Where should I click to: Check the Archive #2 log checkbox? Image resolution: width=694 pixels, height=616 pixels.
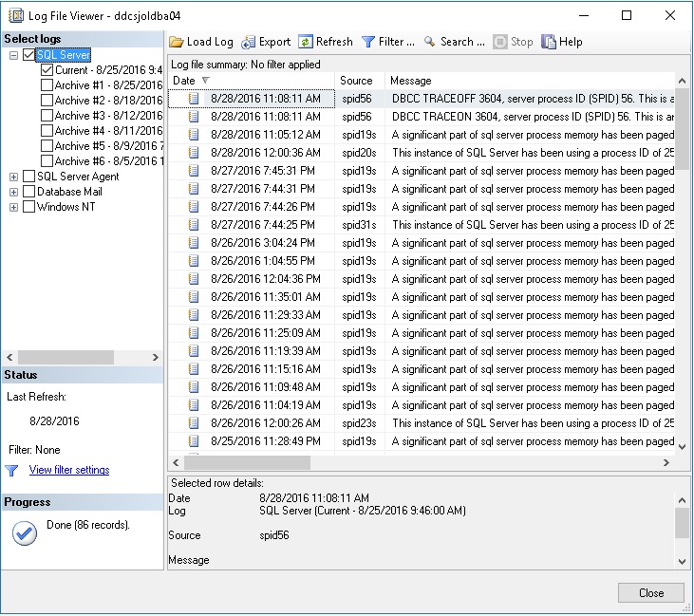(x=47, y=101)
